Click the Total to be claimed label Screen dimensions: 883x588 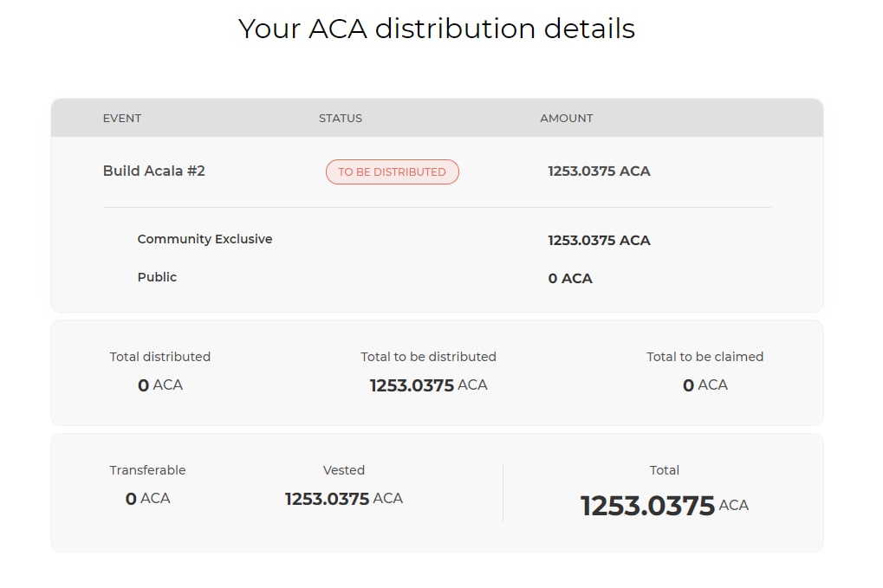[704, 357]
